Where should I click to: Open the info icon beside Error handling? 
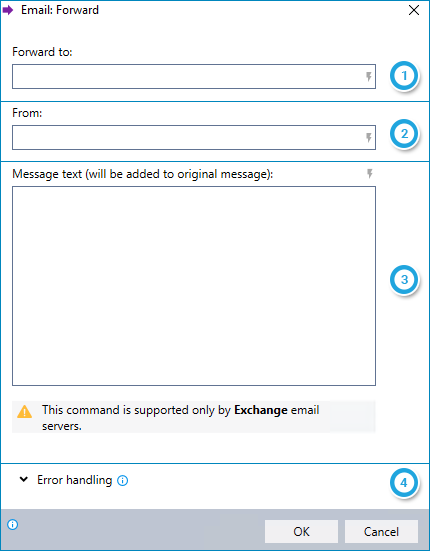coord(122,480)
